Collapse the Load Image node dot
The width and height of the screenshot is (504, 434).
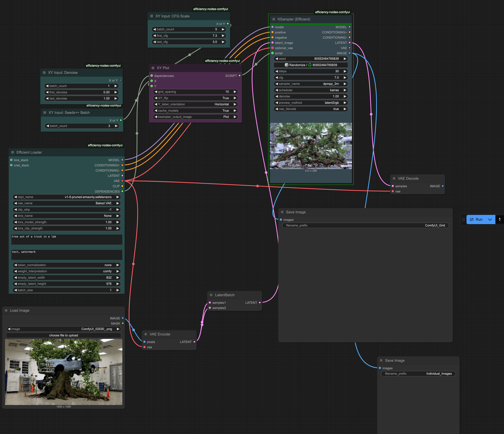[x=6, y=310]
